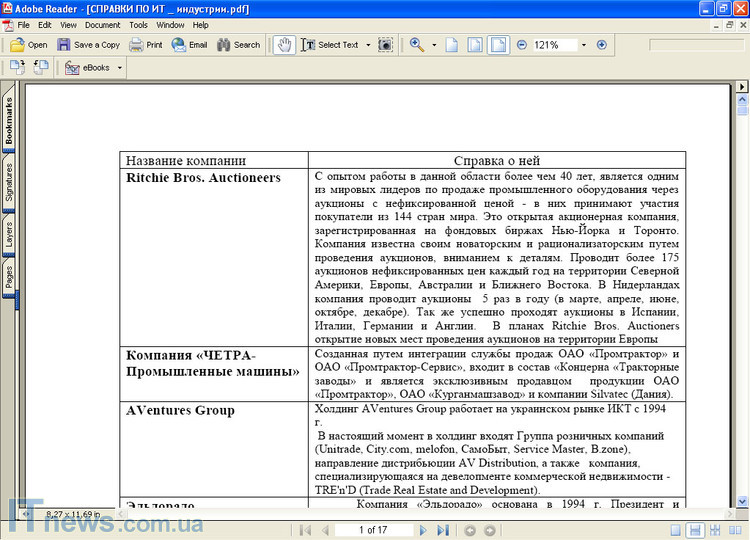Image resolution: width=750 pixels, height=540 pixels.
Task: Click the vertical scrollbar thumb
Action: (742, 110)
